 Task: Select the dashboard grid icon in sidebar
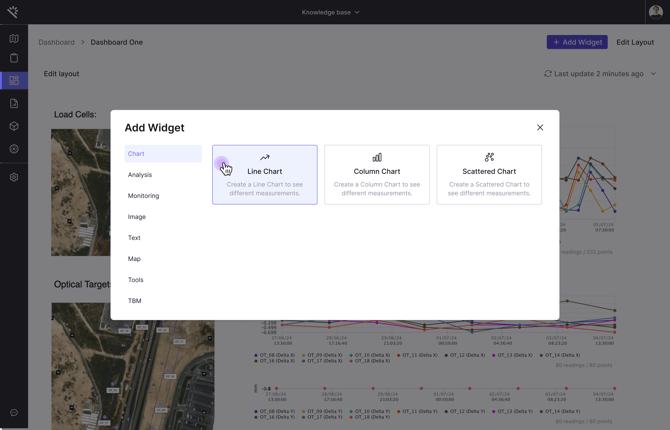14,80
